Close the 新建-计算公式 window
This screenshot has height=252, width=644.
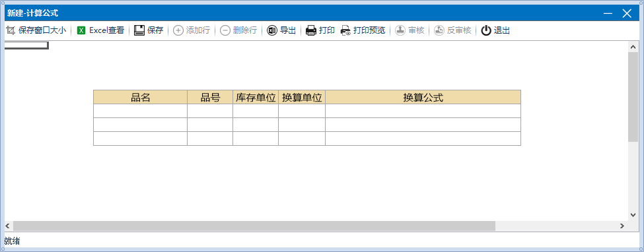(627, 13)
